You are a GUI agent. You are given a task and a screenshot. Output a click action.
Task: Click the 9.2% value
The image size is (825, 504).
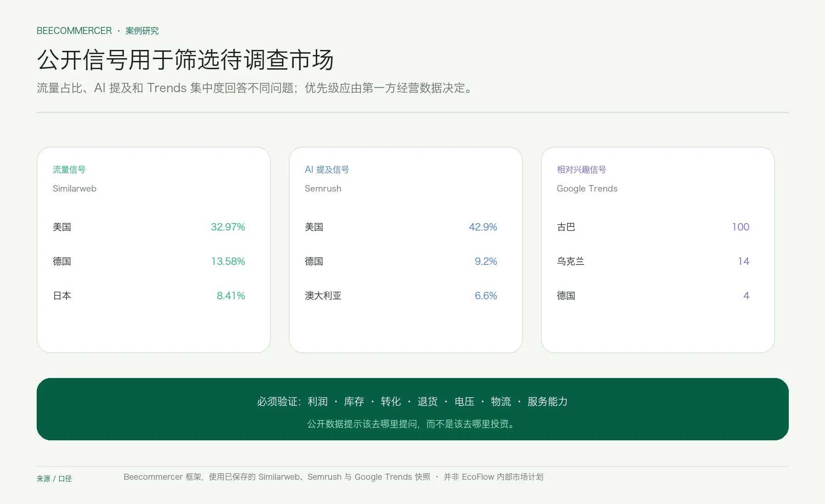(x=486, y=261)
